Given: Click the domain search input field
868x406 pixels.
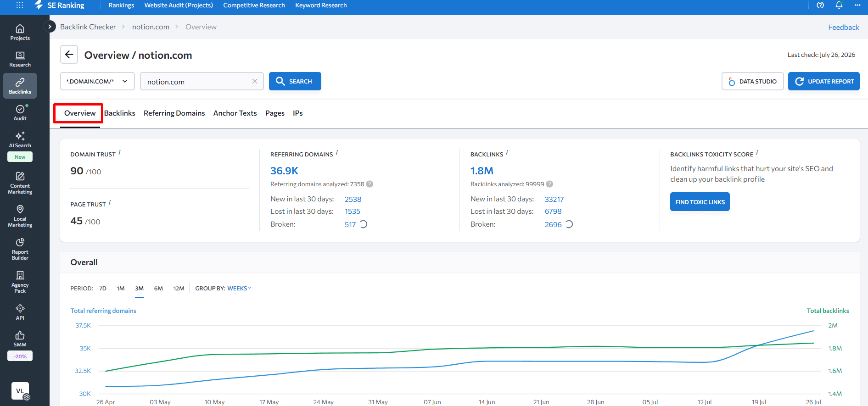Looking at the screenshot, I should [202, 81].
